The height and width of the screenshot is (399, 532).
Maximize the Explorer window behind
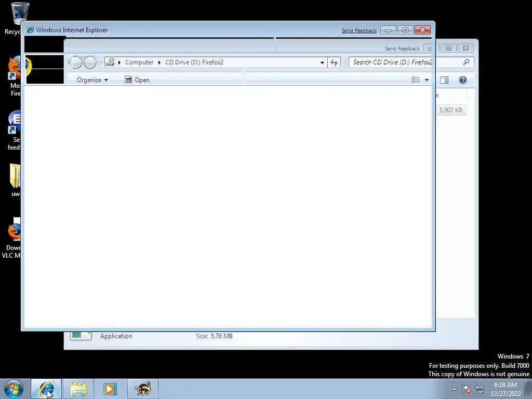[x=448, y=48]
